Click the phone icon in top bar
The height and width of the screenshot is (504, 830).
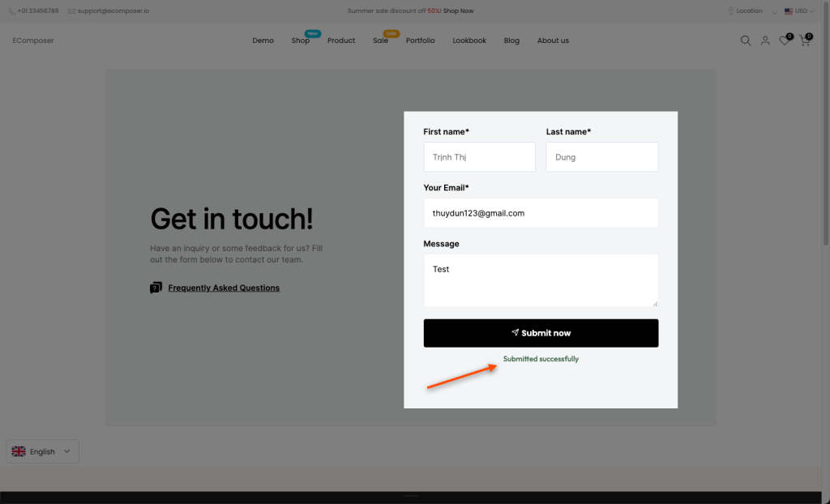(11, 11)
